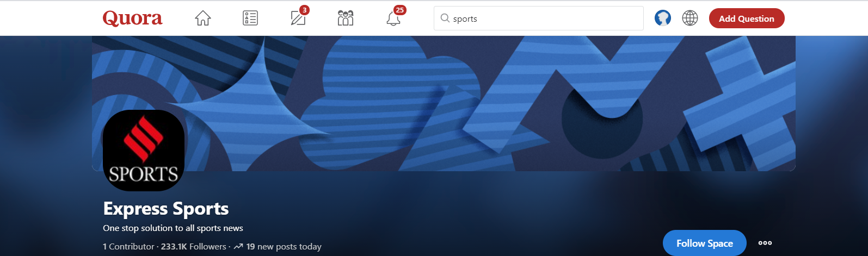Expand the three-dot more options menu
868x256 pixels.
click(765, 243)
